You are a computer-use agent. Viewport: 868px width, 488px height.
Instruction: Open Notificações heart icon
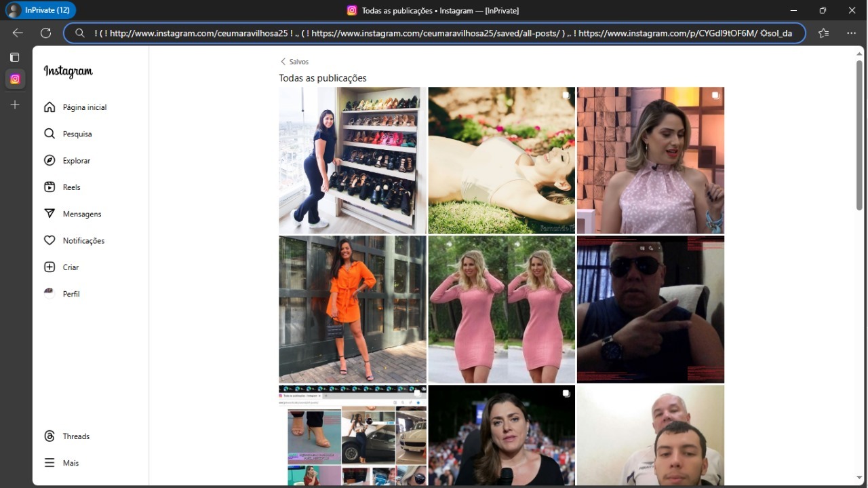coord(50,241)
